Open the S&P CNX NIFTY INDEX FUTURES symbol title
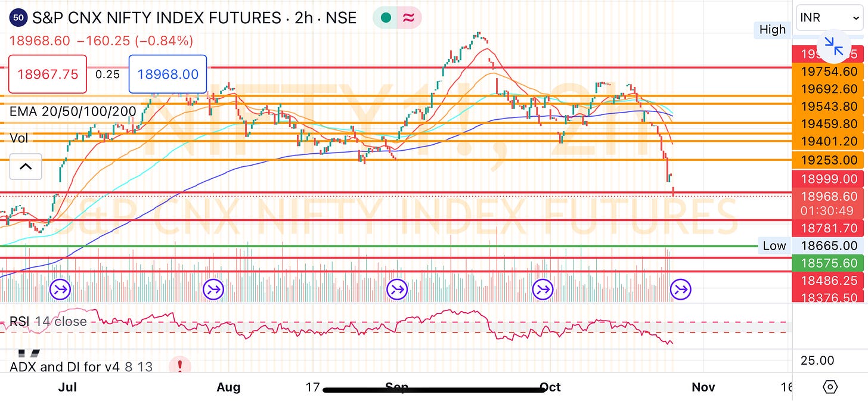 [194, 18]
